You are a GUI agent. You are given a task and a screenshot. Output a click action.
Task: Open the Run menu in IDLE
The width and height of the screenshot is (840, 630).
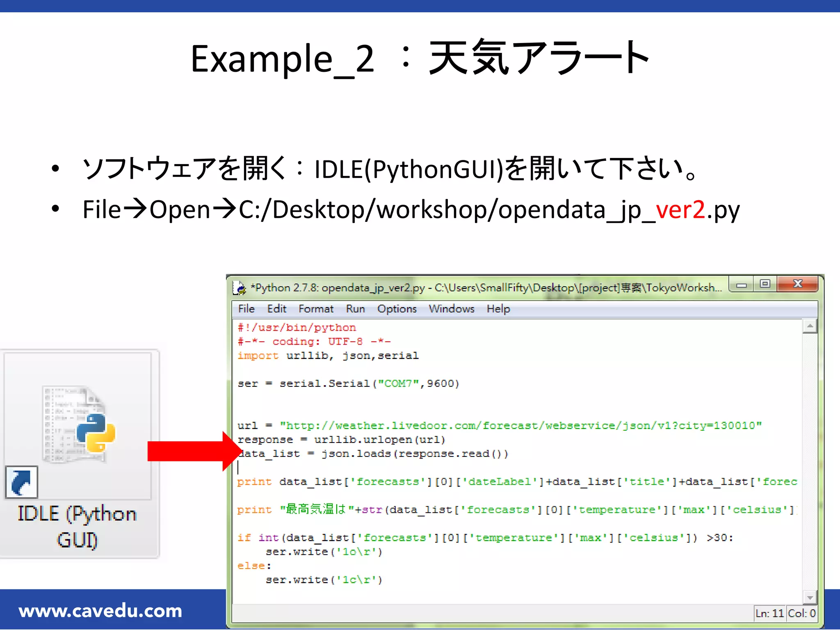(x=355, y=309)
